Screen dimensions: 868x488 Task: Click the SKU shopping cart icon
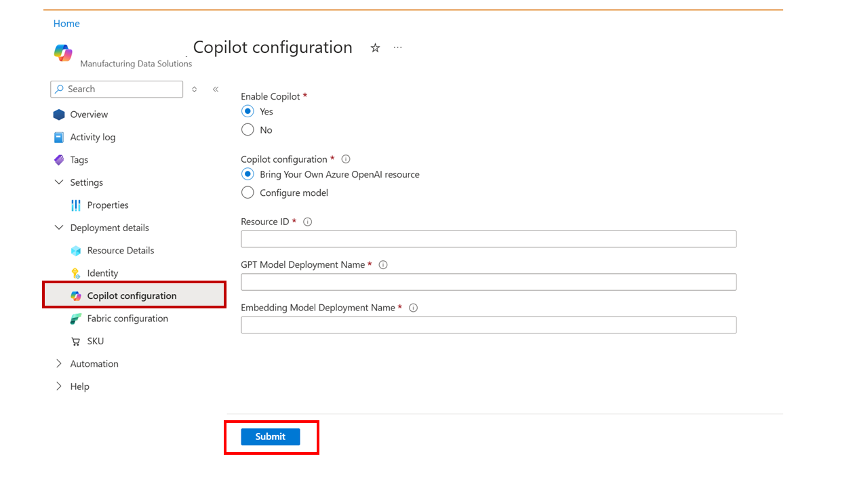[x=76, y=342]
